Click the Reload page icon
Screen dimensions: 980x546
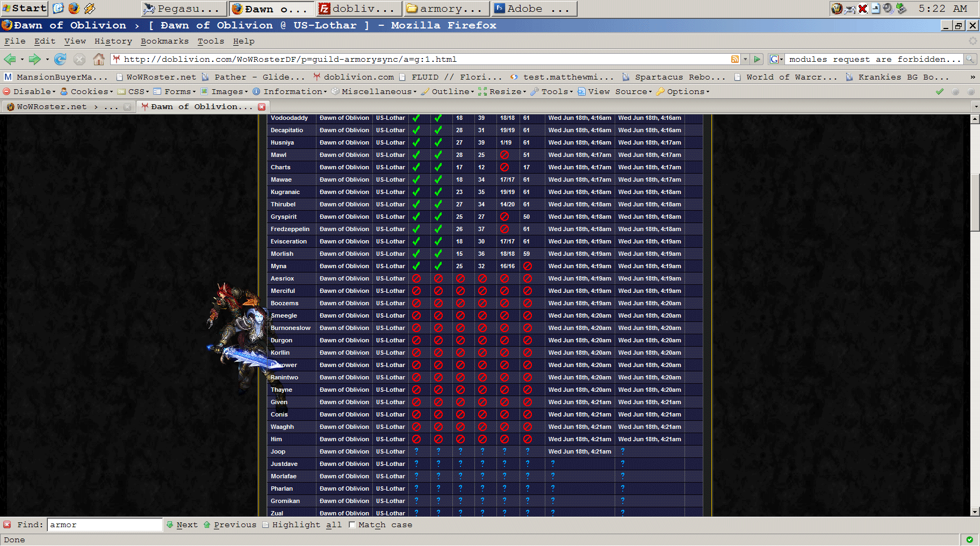tap(60, 59)
